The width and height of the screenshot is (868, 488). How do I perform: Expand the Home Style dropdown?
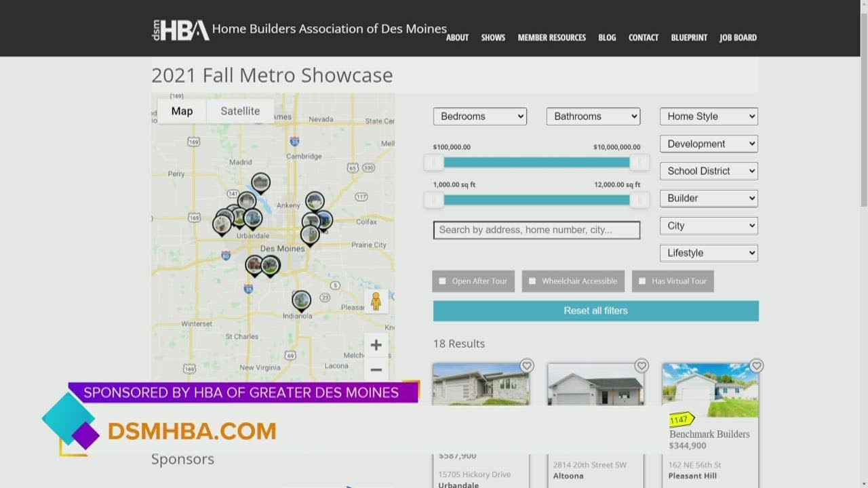coord(709,117)
